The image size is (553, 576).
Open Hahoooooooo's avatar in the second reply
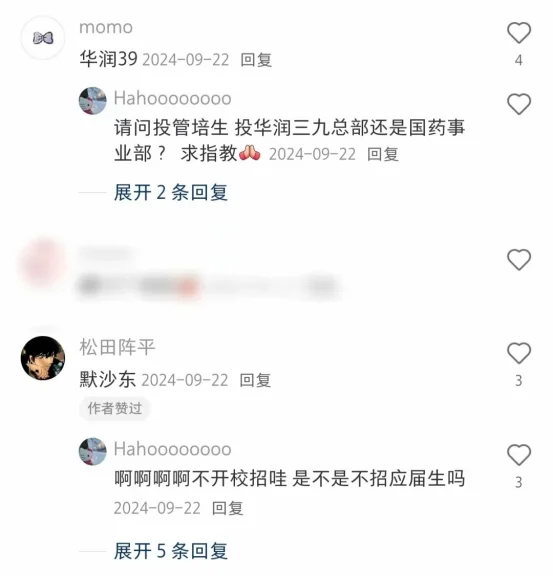93,451
